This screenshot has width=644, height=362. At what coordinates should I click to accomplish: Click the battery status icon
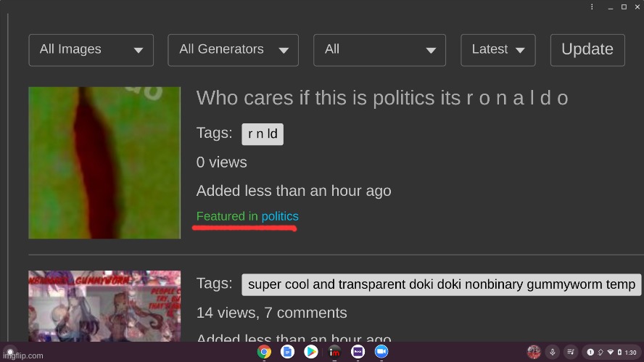[x=620, y=352]
